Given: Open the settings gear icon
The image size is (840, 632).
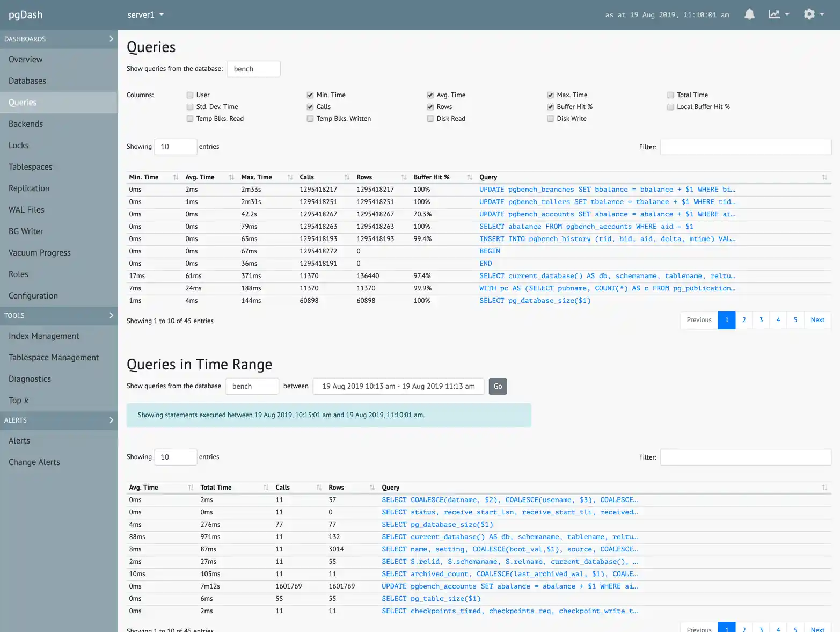Looking at the screenshot, I should coord(813,14).
